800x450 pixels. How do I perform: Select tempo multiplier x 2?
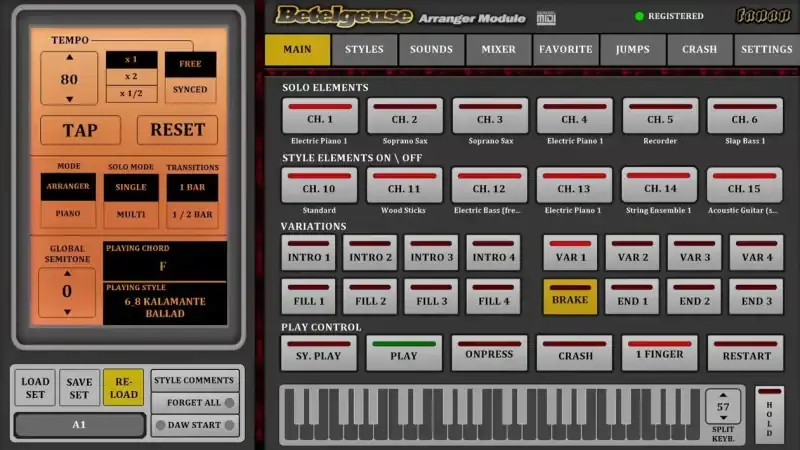point(132,77)
